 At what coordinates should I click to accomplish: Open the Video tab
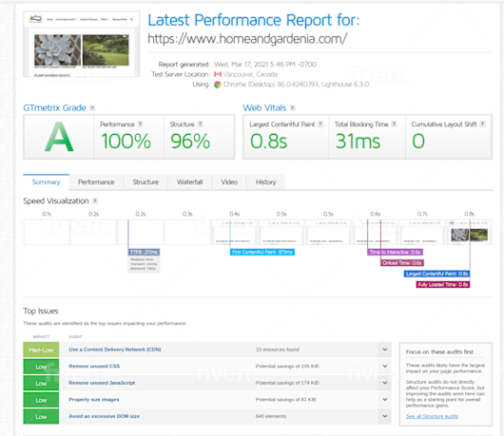point(229,182)
